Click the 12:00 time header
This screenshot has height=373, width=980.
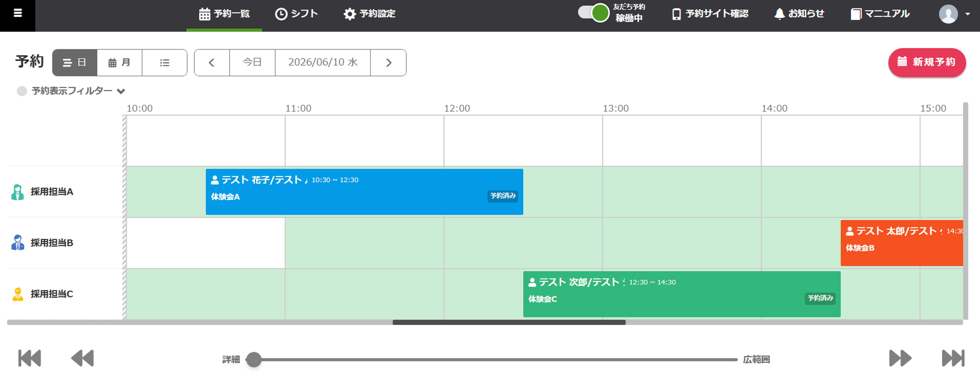(457, 108)
